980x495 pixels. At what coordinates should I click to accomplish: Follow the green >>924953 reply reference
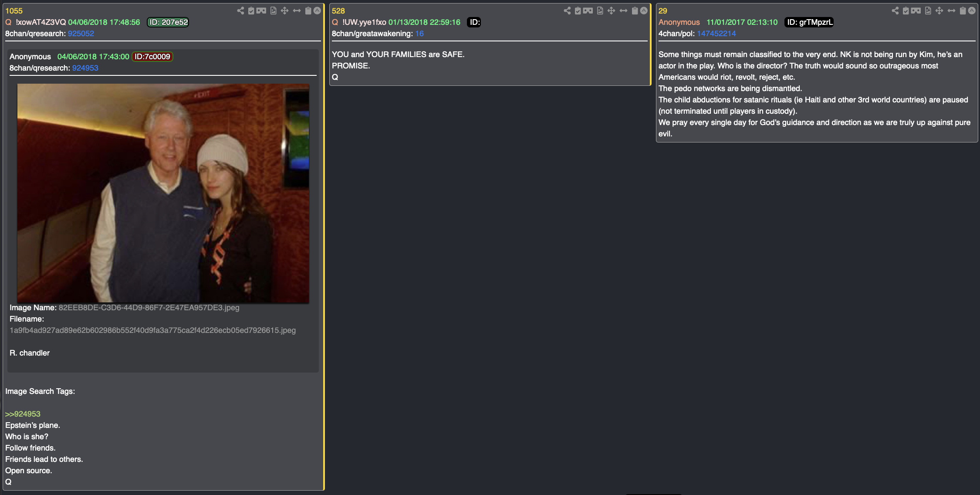pos(23,414)
